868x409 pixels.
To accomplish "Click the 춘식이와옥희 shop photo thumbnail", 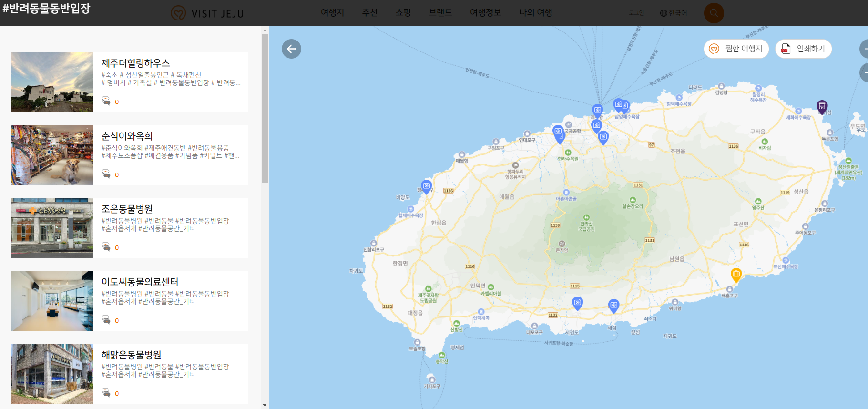I will pyautogui.click(x=52, y=155).
